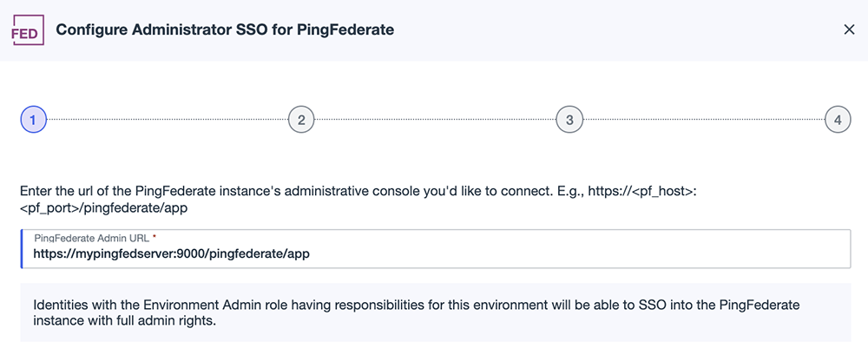Click the Environment Admin role info note
Viewport: 868px width, 355px height.
click(436, 312)
